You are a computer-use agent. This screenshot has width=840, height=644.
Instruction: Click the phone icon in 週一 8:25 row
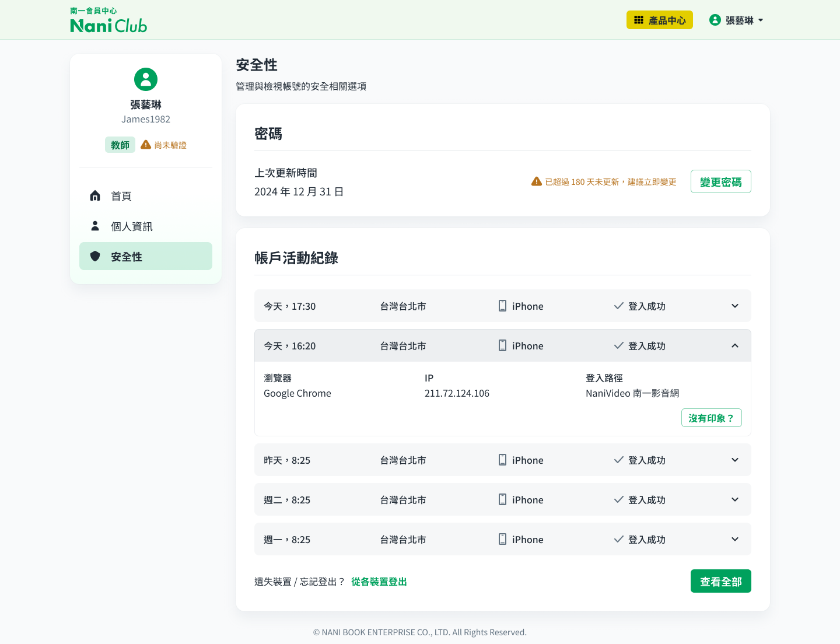[502, 539]
